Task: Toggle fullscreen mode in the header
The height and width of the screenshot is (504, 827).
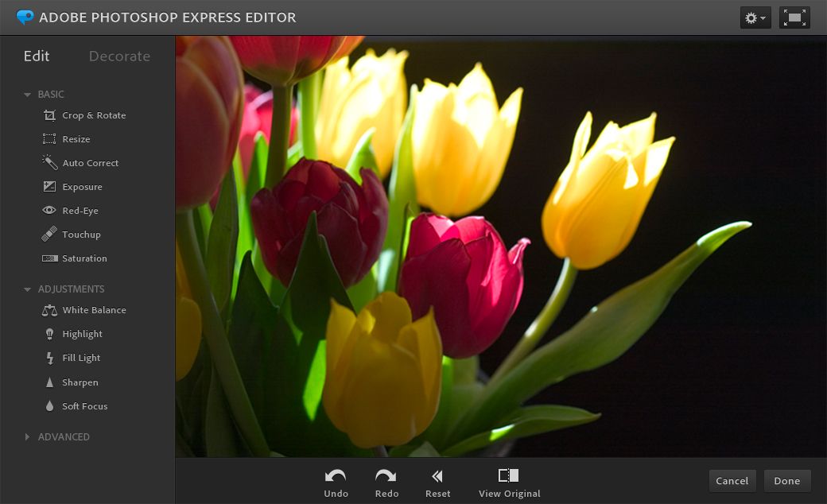Action: (794, 17)
